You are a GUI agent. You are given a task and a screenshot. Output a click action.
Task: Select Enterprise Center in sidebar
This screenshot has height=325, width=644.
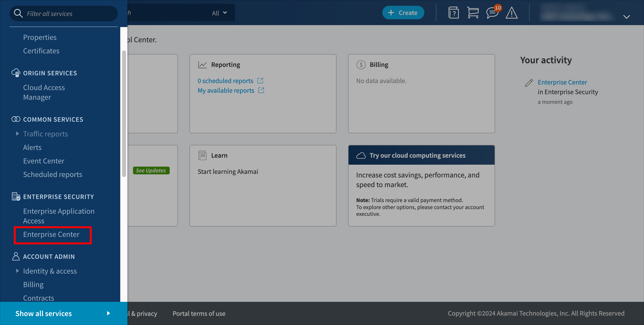51,234
